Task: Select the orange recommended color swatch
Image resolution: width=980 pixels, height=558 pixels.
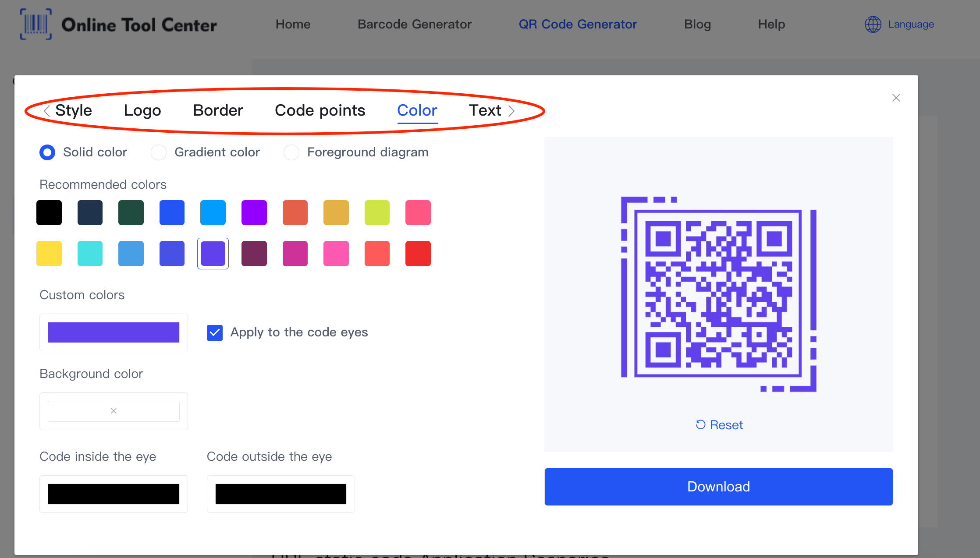Action: pos(295,211)
